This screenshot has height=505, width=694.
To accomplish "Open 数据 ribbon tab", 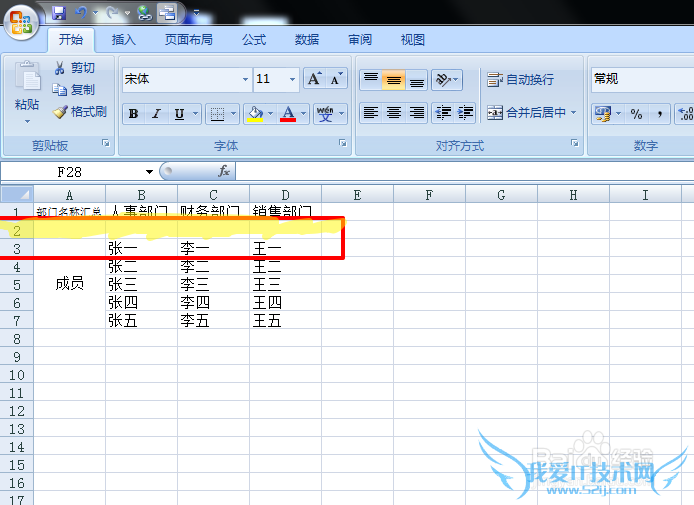I will (x=307, y=40).
